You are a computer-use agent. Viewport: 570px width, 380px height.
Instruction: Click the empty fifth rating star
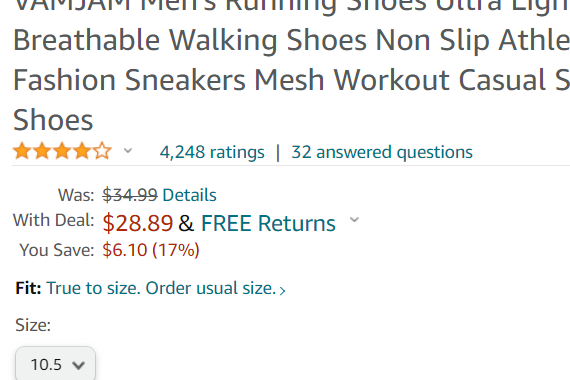102,151
